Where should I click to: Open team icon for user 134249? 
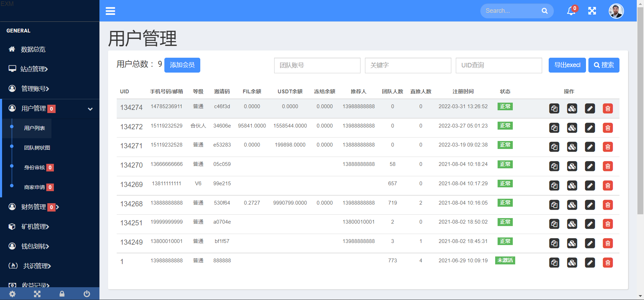tap(572, 243)
